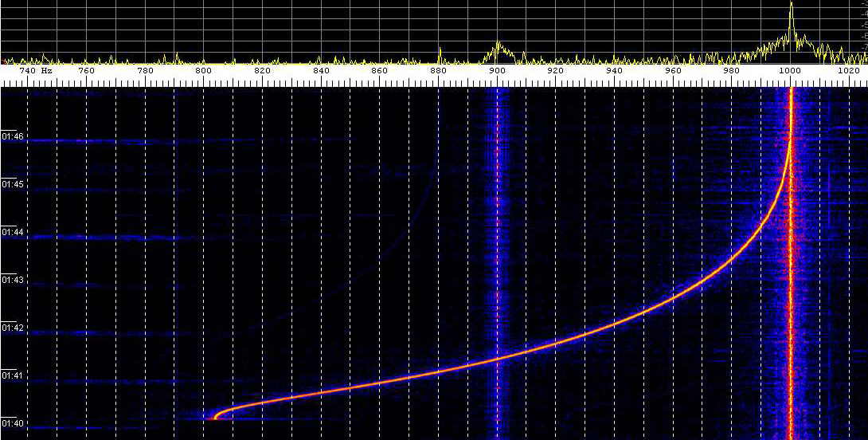Click the 1000 Hz carrier line in waterfall

[791, 263]
